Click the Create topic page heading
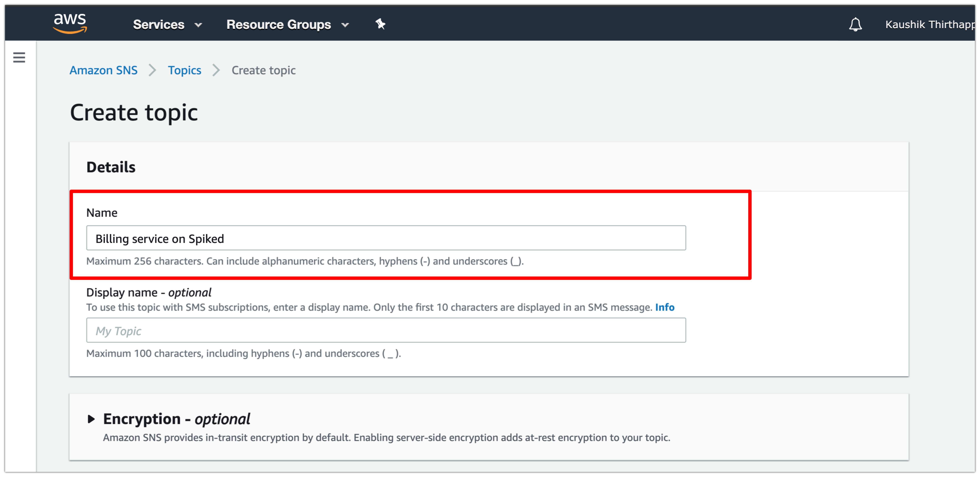980x477 pixels. click(x=134, y=113)
